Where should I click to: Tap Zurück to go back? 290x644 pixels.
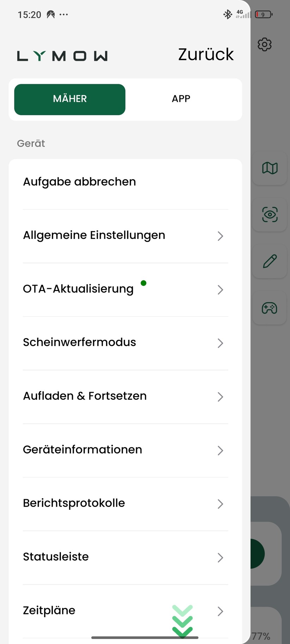206,55
